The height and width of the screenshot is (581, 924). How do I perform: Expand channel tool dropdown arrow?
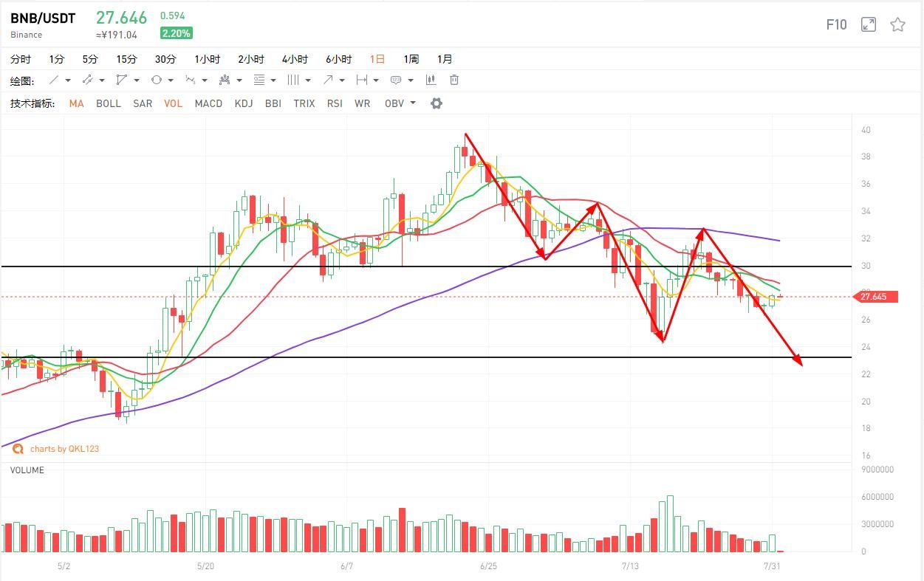tap(102, 80)
